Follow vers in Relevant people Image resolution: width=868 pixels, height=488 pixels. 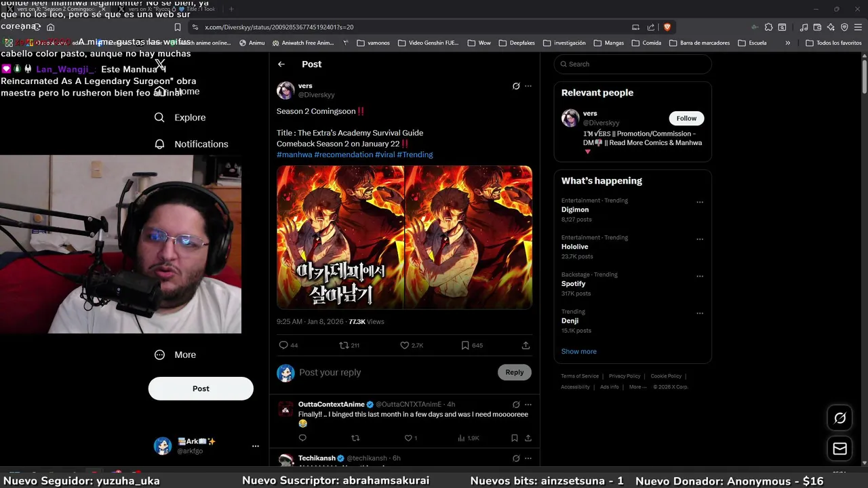point(686,118)
